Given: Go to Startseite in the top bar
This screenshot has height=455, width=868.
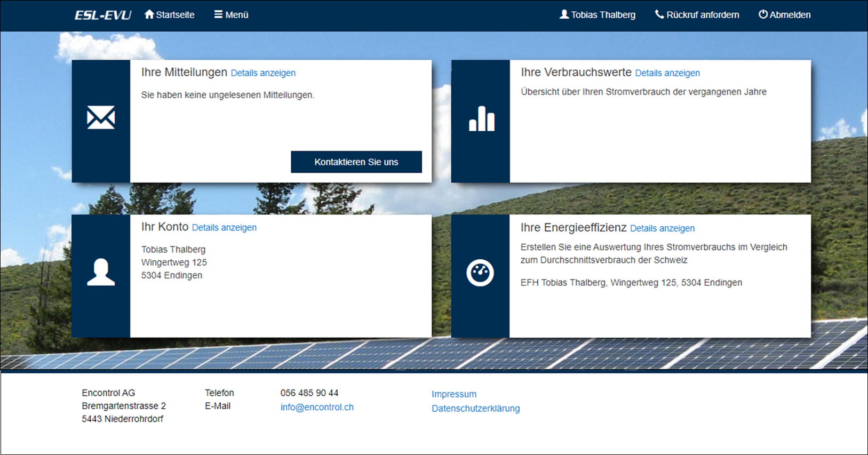Looking at the screenshot, I should (170, 15).
